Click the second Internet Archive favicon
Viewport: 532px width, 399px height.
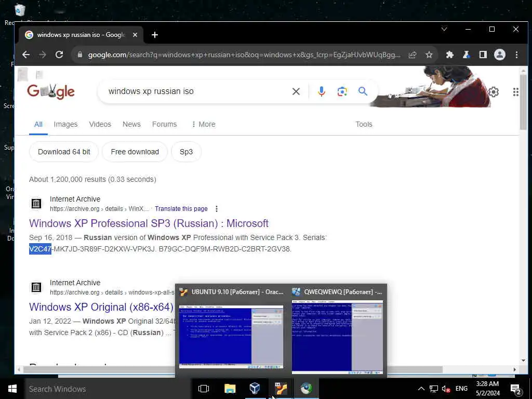pyautogui.click(x=36, y=287)
